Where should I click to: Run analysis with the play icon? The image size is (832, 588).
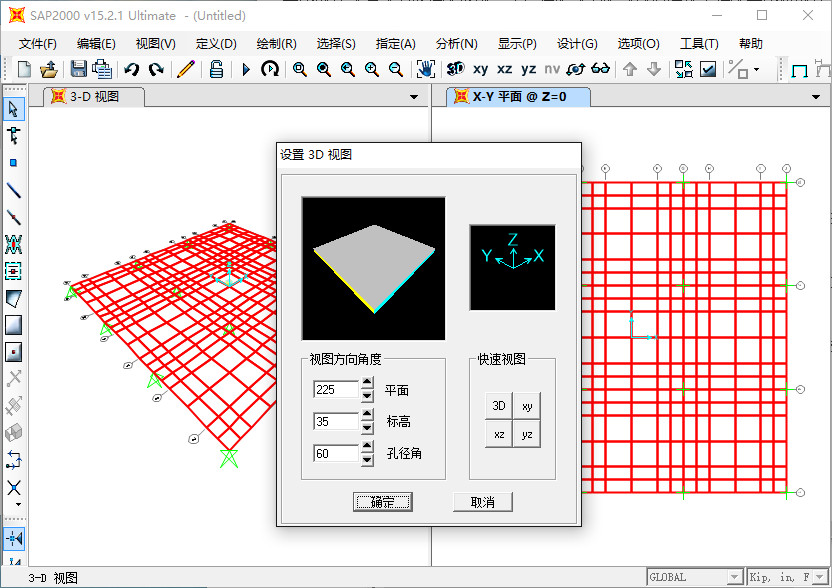(x=246, y=69)
